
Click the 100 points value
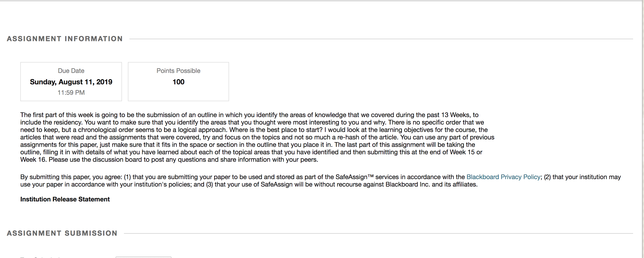(178, 82)
